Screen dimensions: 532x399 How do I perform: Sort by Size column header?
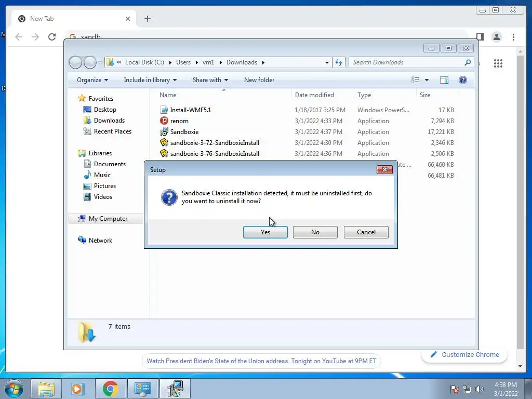pyautogui.click(x=425, y=95)
